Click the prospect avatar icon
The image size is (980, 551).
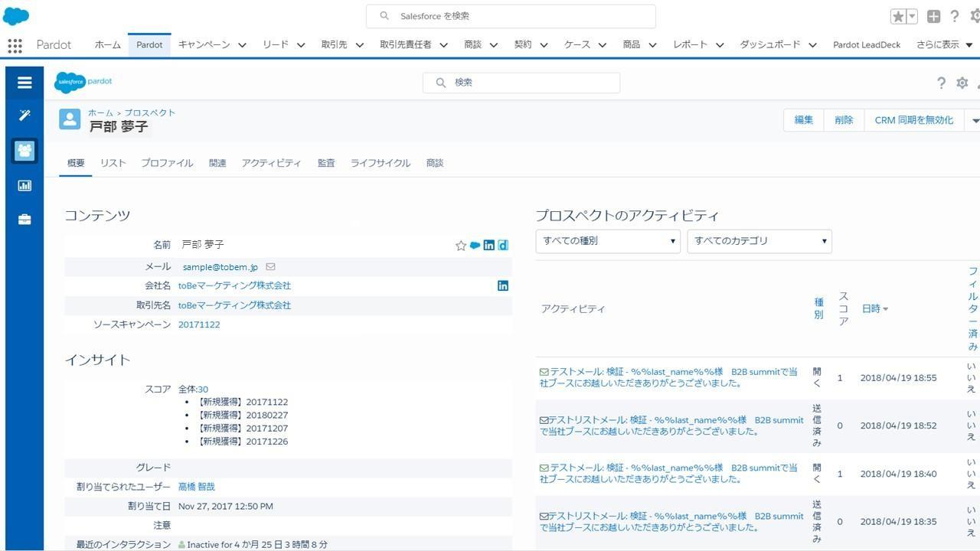click(x=70, y=119)
